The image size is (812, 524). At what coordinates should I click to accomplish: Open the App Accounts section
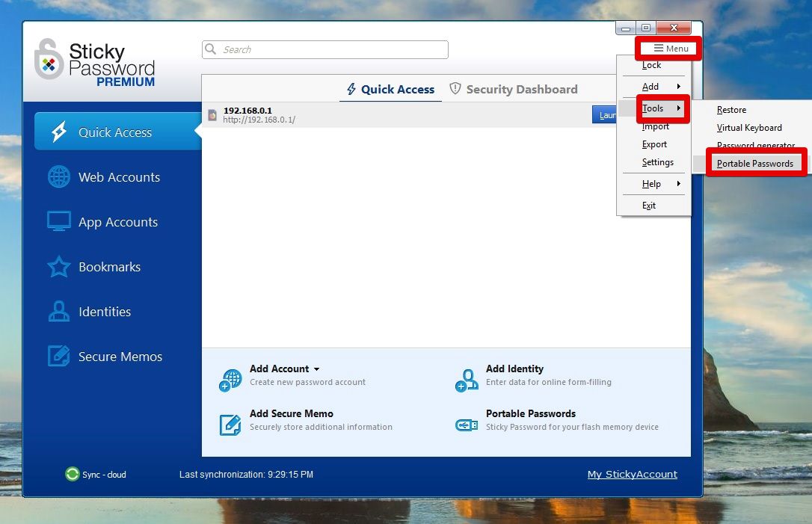click(x=118, y=221)
